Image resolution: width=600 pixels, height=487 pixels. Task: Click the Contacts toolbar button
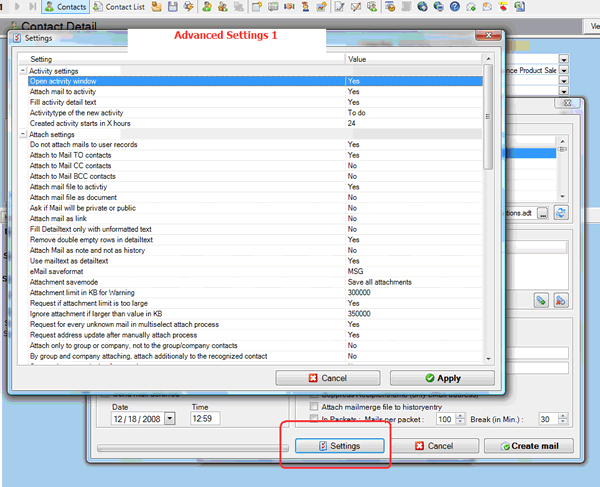[65, 7]
